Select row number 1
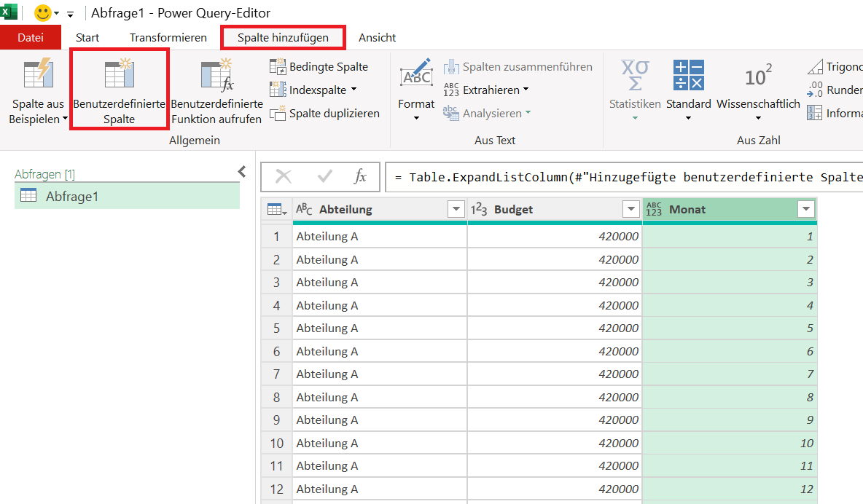Image resolution: width=863 pixels, height=504 pixels. click(277, 237)
